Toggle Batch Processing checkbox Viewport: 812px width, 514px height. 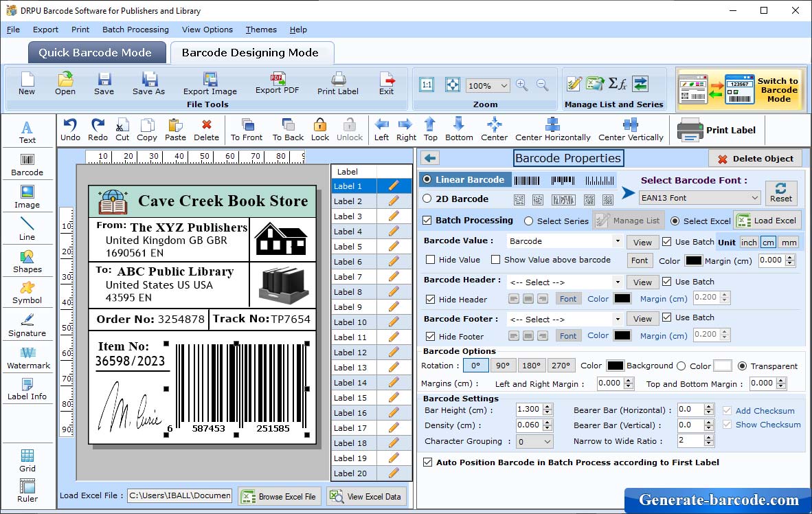[x=427, y=220]
